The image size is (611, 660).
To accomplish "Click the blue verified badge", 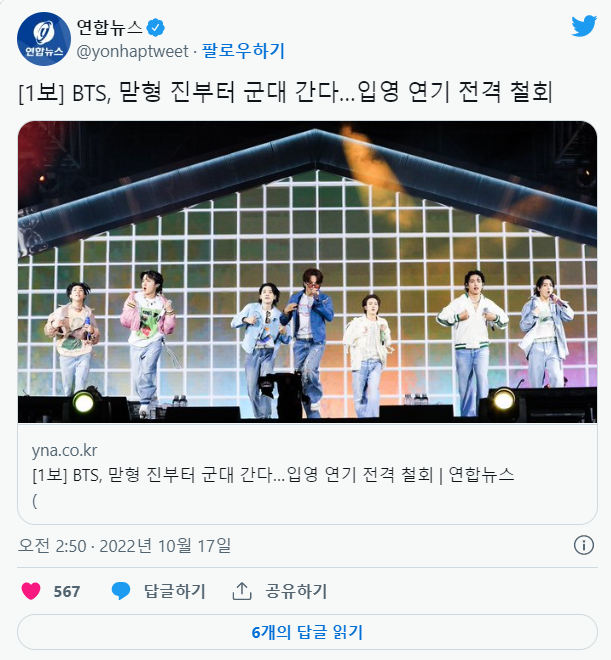I will click(x=155, y=28).
